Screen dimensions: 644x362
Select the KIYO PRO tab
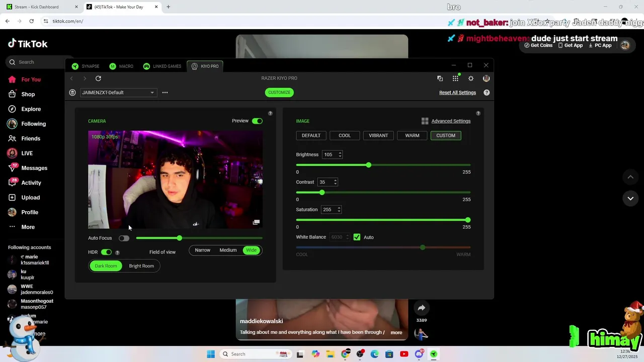tap(205, 66)
